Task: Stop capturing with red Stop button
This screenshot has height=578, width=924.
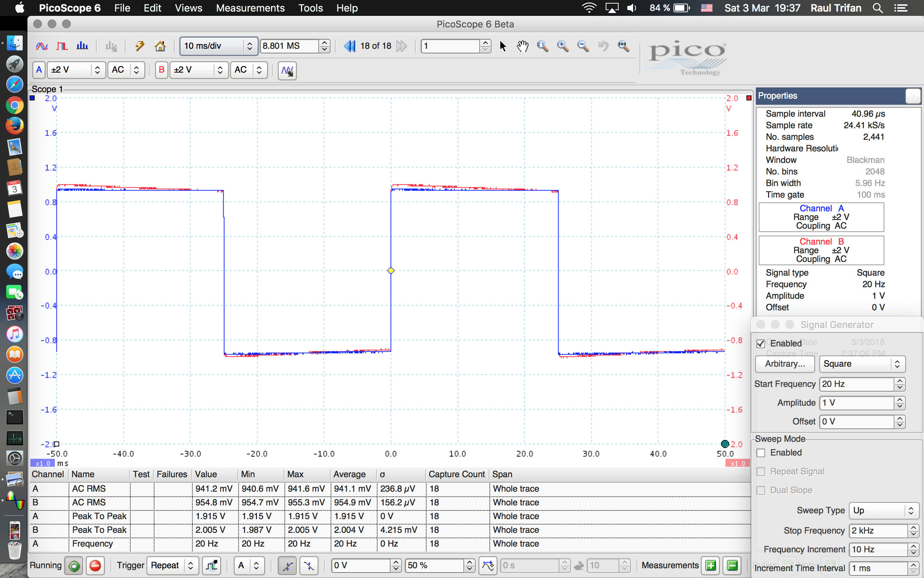Action: point(95,566)
